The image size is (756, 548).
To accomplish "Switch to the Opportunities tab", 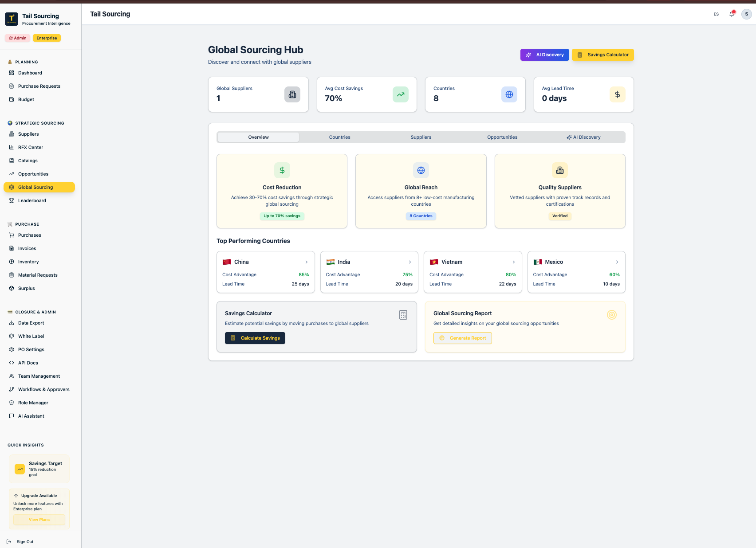I will pyautogui.click(x=502, y=137).
